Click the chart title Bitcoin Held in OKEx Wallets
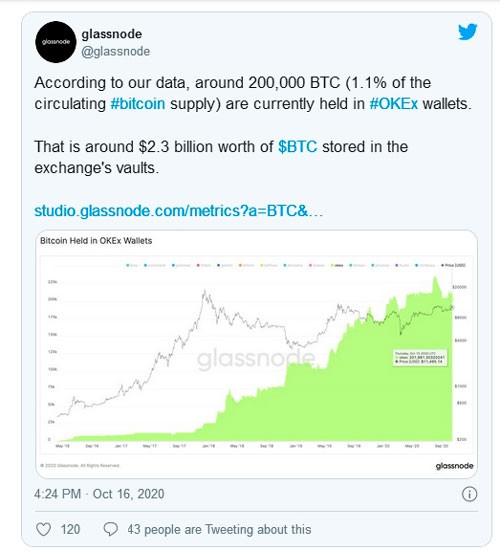Image resolution: width=500 pixels, height=551 pixels. tap(96, 241)
